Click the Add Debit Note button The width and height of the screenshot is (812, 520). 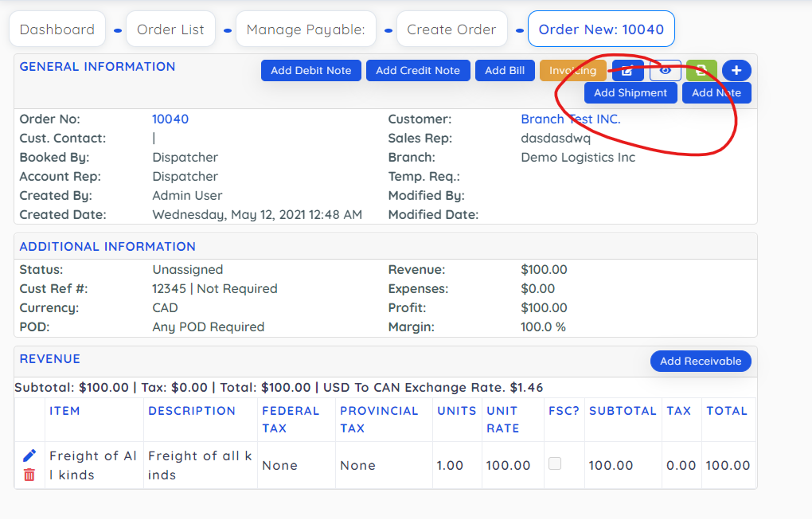point(311,71)
